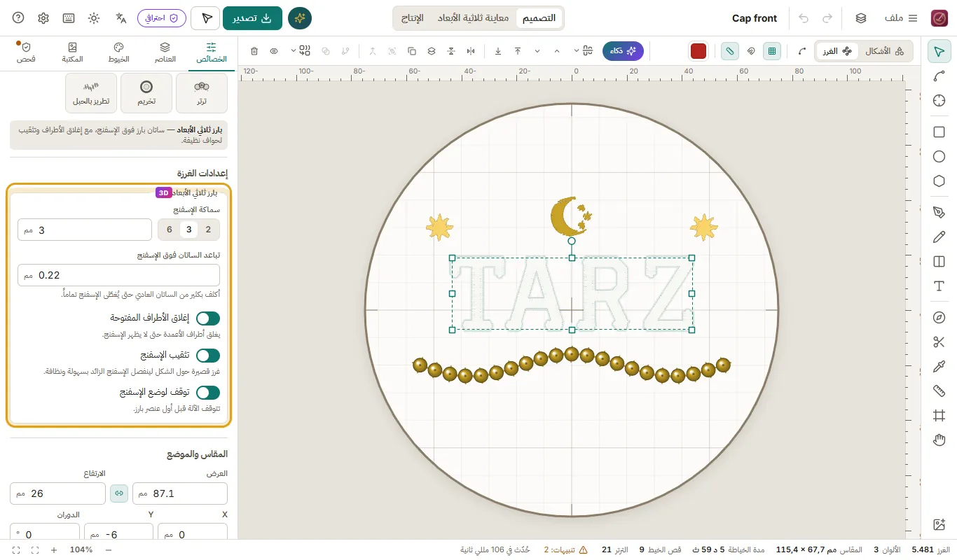
Task: Select the text tool
Action: coord(939,286)
